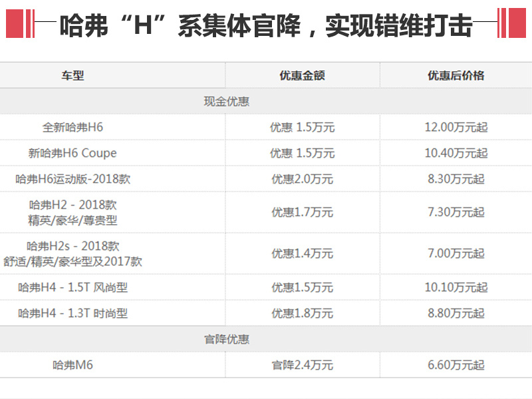Click the 8.30万元起 price cell
The image size is (532, 399).
click(x=456, y=179)
